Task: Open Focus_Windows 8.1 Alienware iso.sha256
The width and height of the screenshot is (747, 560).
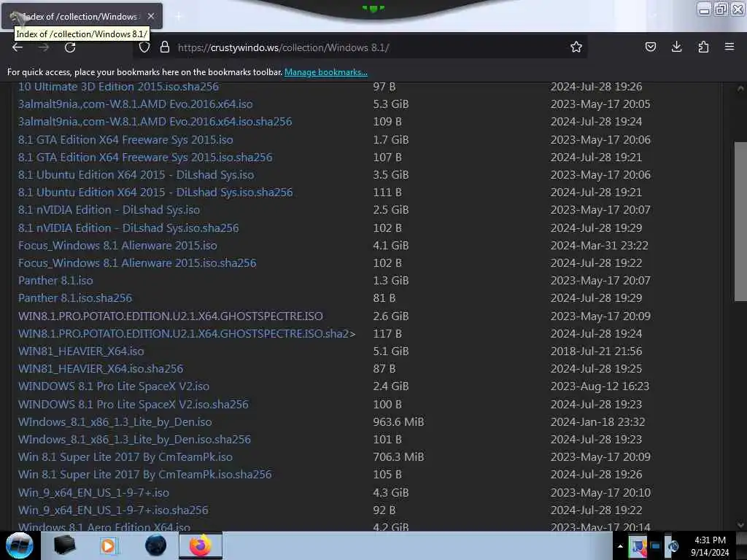Action: click(137, 262)
